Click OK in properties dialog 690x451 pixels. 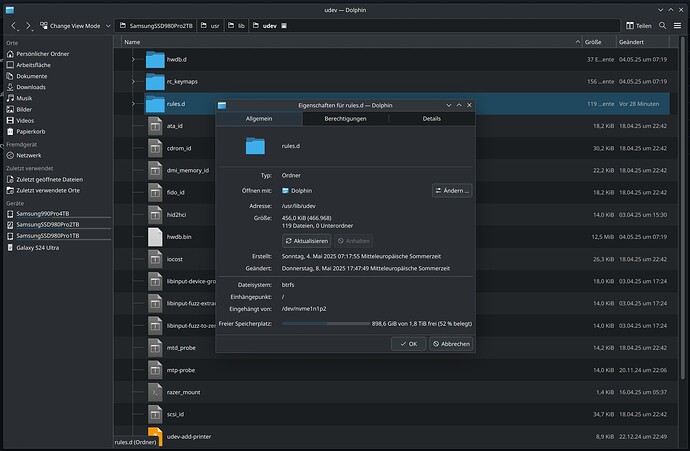tap(408, 344)
